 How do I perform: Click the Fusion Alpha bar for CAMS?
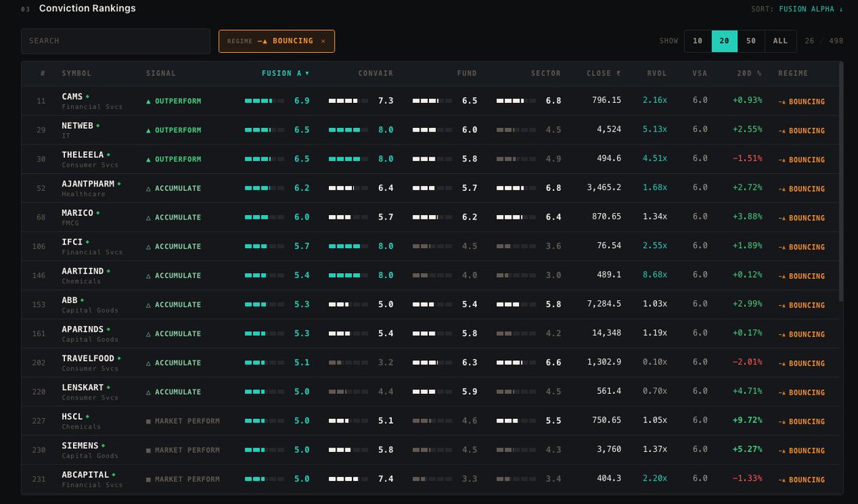(x=264, y=102)
